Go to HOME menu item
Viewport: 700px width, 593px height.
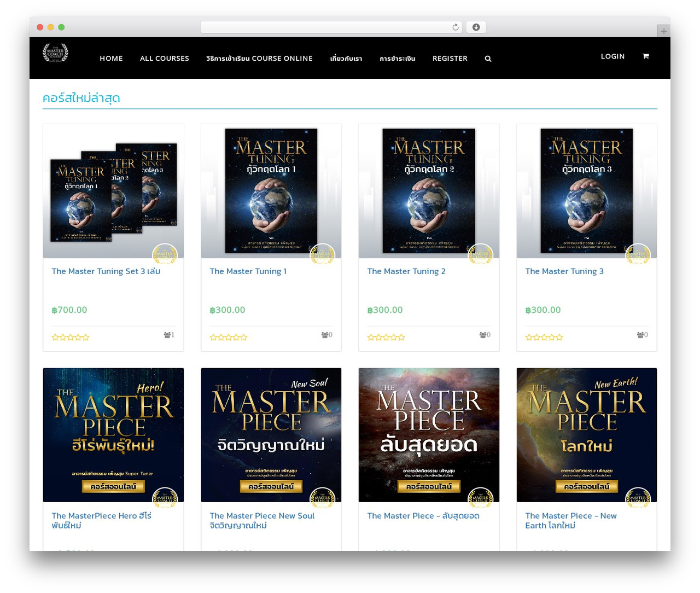pyautogui.click(x=111, y=59)
